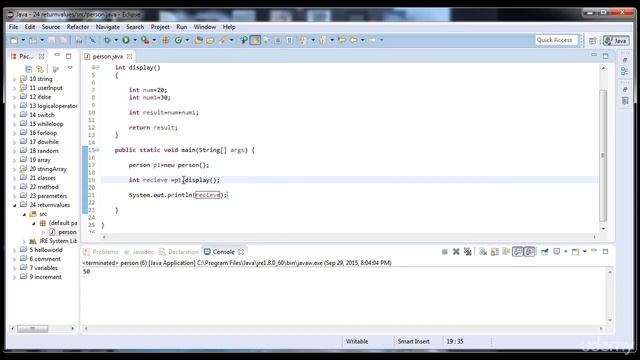Screen dimensions: 640x360
Task: Switch to the Problems tab
Action: pos(101,252)
